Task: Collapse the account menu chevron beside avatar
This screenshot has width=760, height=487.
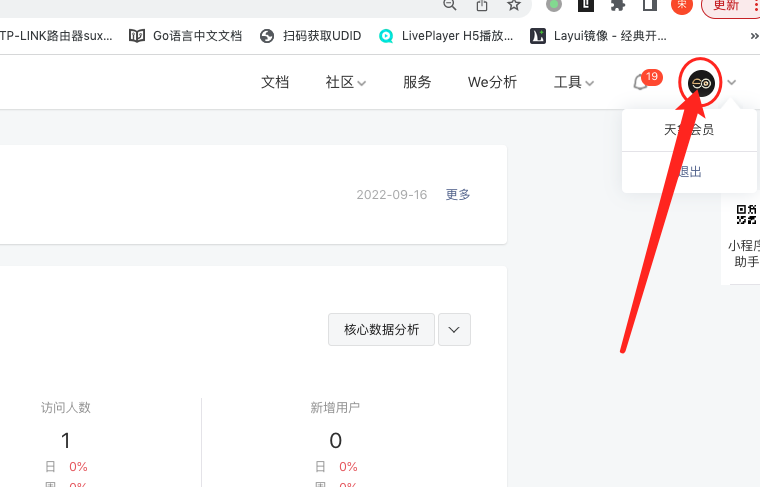Action: (733, 83)
